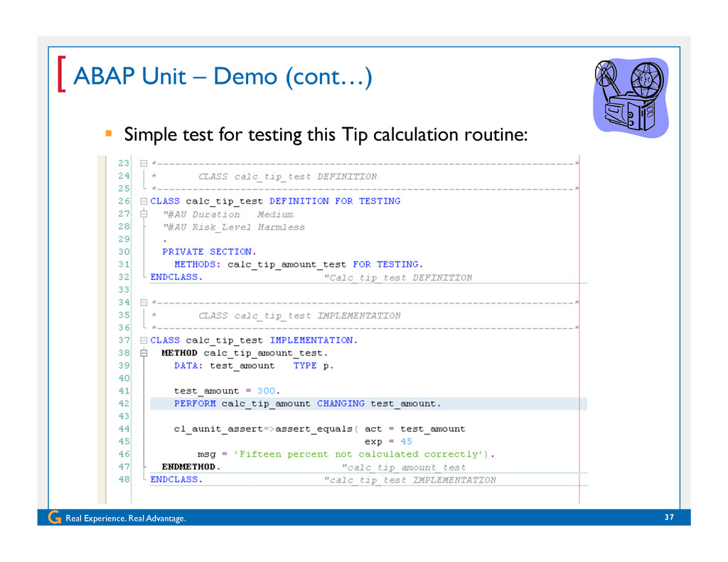Click 'calc_tip_amount_test' on the METHODS line

(287, 264)
